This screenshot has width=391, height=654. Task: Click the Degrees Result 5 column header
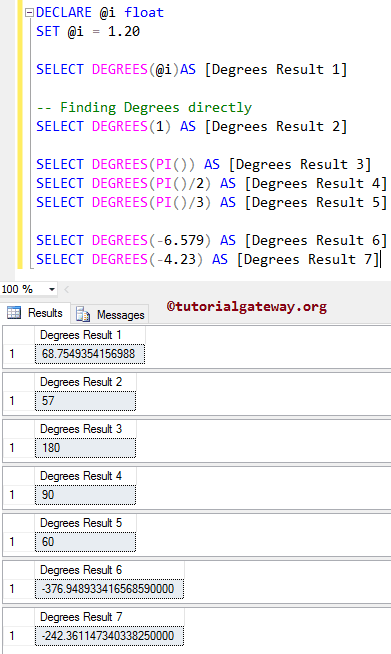[x=85, y=523]
